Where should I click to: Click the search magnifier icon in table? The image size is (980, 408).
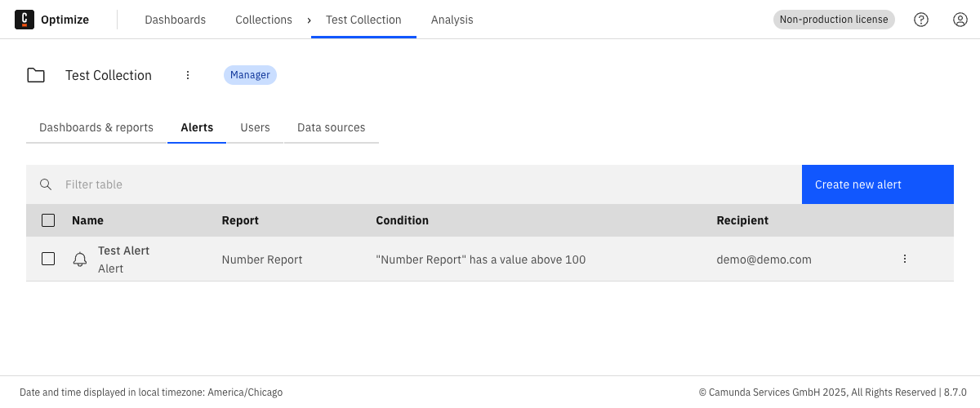[47, 184]
